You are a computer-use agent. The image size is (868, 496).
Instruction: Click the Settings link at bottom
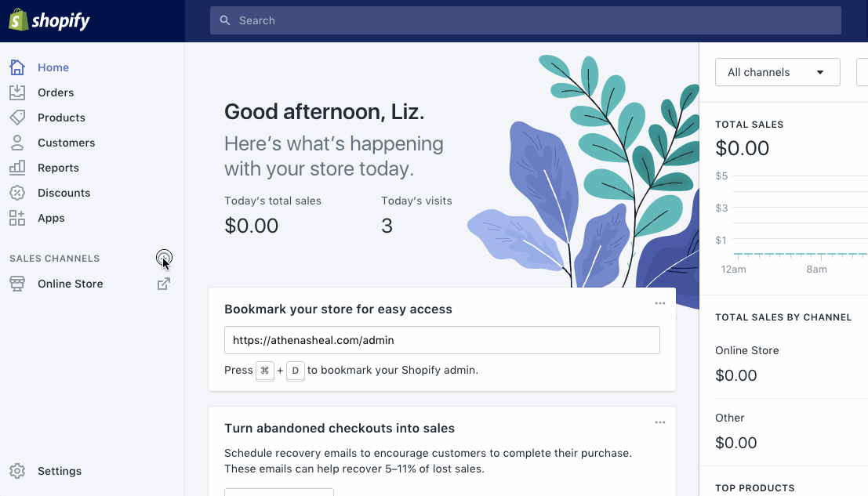pos(60,471)
